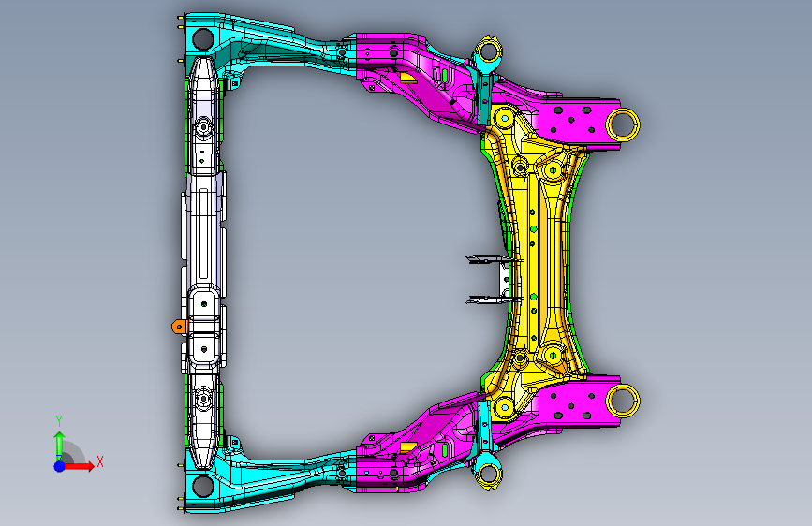Select the small yellow bushing at bottom of frame
The image size is (812, 526).
pos(488,474)
